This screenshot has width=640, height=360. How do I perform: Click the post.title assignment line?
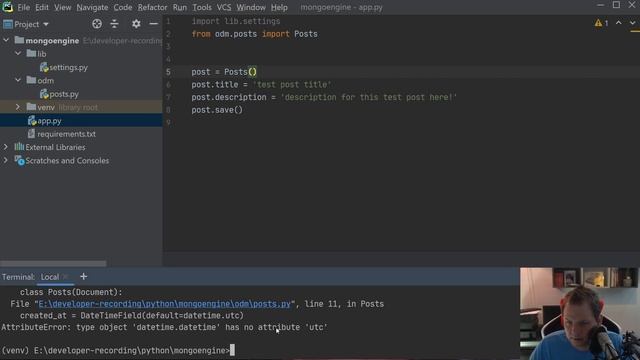pos(261,84)
